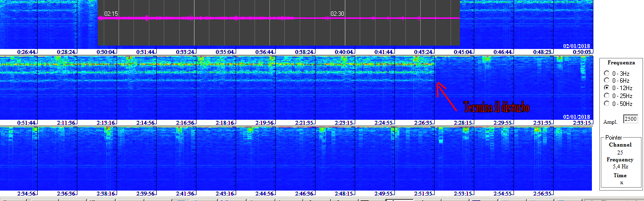The width and height of the screenshot is (644, 201).
Task: Select the 0:45:04 time label
Action: tap(463, 51)
